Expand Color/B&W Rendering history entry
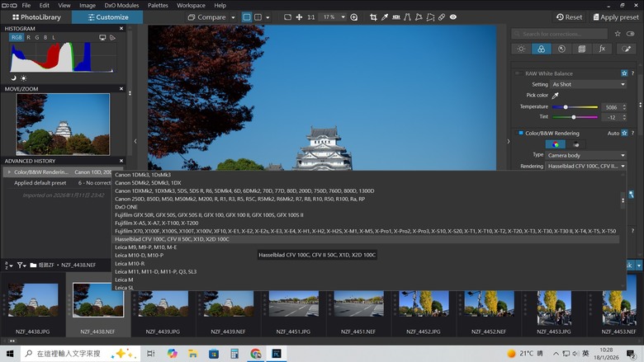This screenshot has width=644, height=362. [9, 172]
